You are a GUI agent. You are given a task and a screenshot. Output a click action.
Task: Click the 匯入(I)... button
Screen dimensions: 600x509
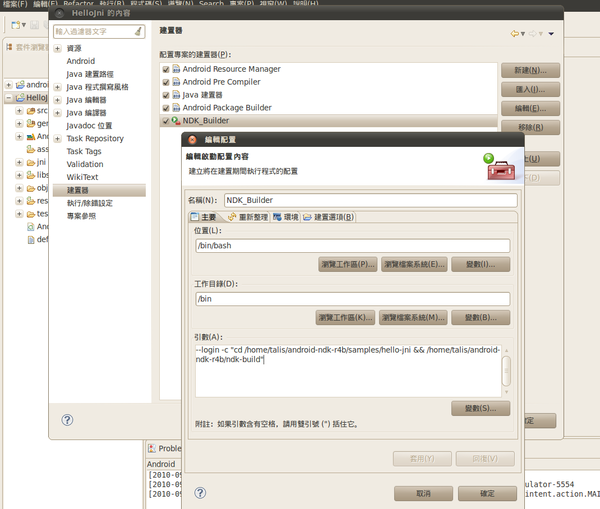(x=530, y=90)
